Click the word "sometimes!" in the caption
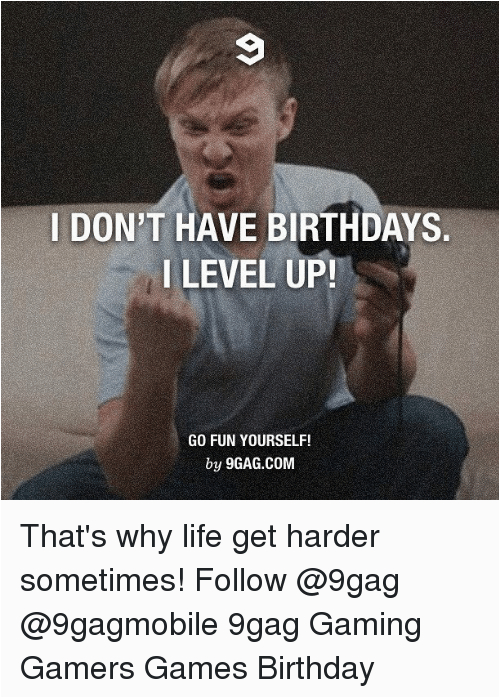500x698 pixels. pyautogui.click(x=103, y=580)
